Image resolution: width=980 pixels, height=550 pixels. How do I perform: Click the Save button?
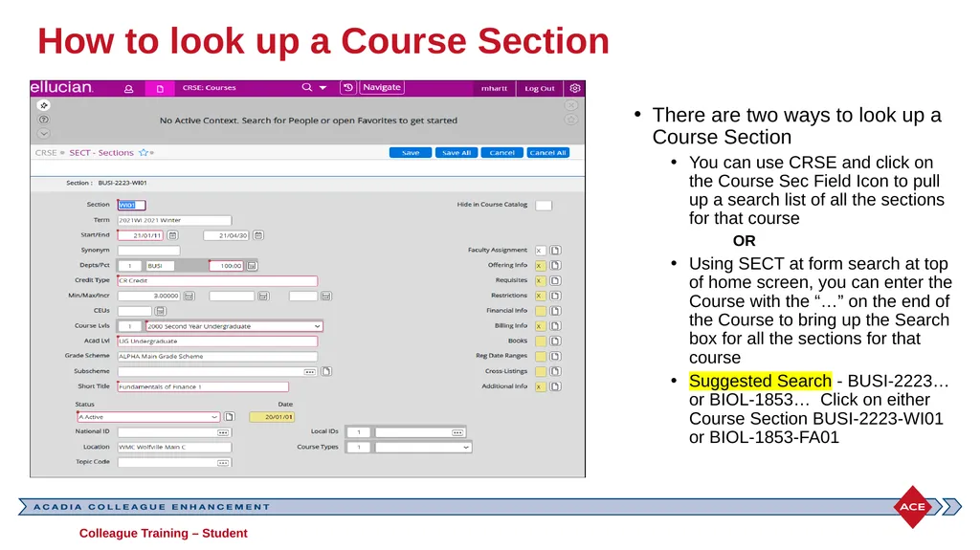tap(411, 152)
